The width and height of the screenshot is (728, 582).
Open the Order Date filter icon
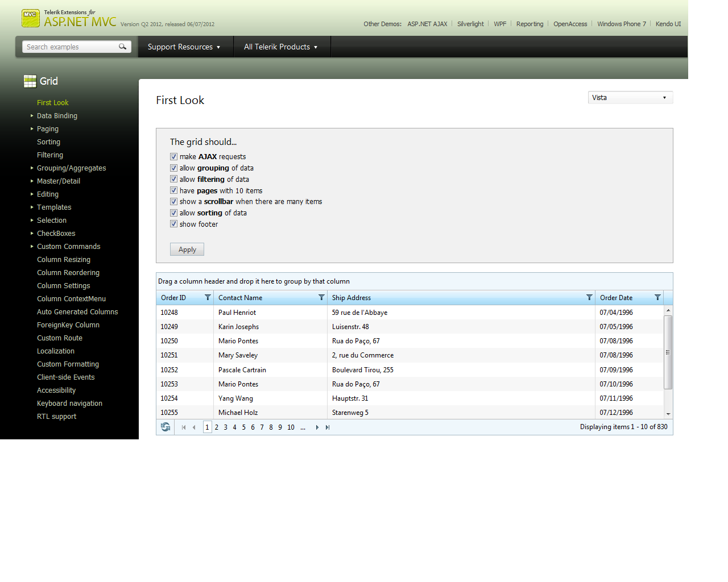click(x=657, y=297)
